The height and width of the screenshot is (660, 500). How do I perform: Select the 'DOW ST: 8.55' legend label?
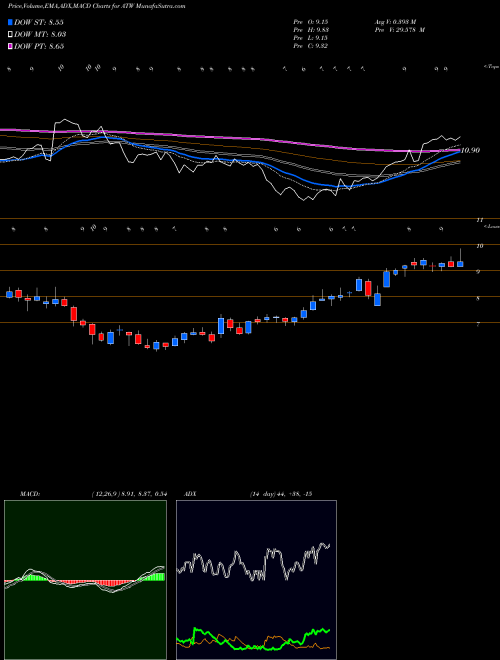pyautogui.click(x=39, y=22)
